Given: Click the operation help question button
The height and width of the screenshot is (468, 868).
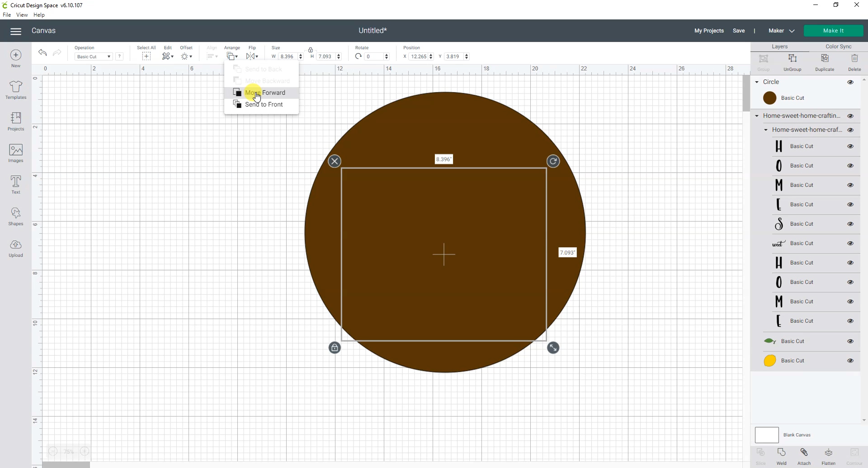Looking at the screenshot, I should click(x=119, y=56).
